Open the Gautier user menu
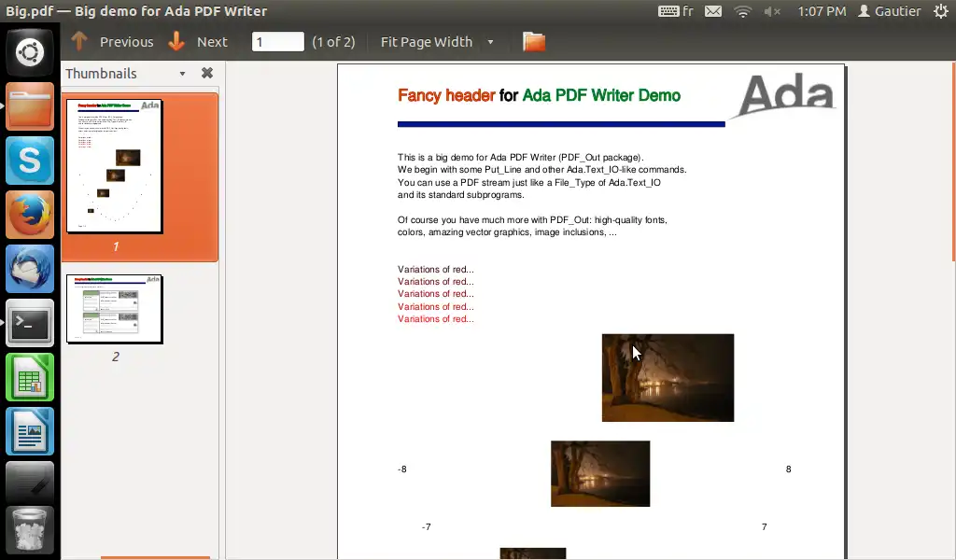The height and width of the screenshot is (560, 956). pyautogui.click(x=890, y=11)
